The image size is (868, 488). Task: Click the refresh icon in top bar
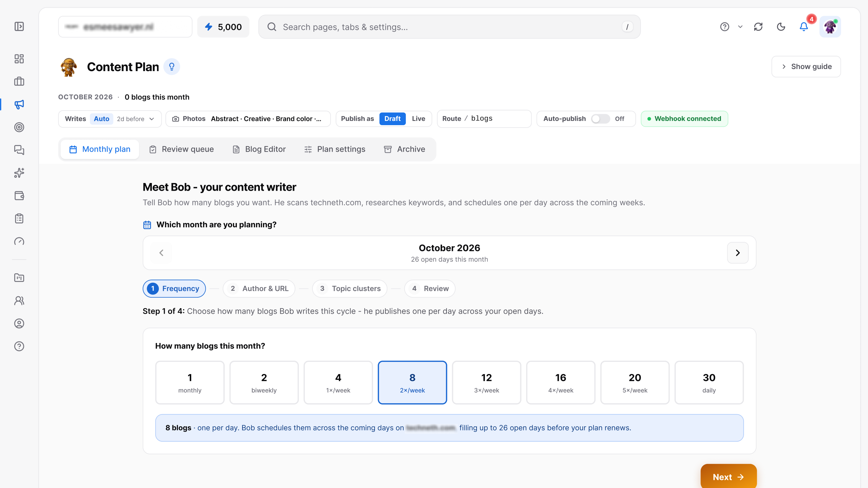(758, 27)
